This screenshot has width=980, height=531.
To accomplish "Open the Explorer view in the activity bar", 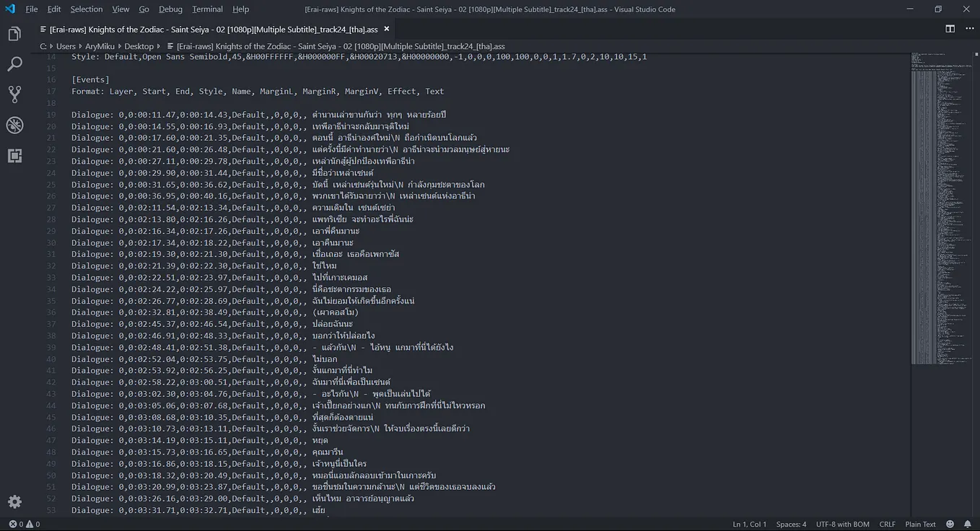I will click(14, 33).
